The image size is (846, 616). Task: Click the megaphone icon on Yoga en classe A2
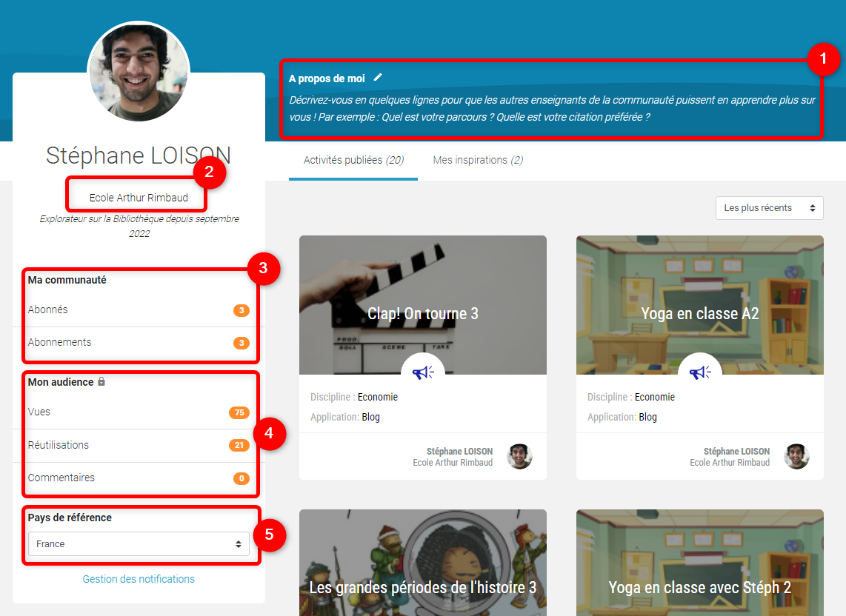[x=700, y=372]
